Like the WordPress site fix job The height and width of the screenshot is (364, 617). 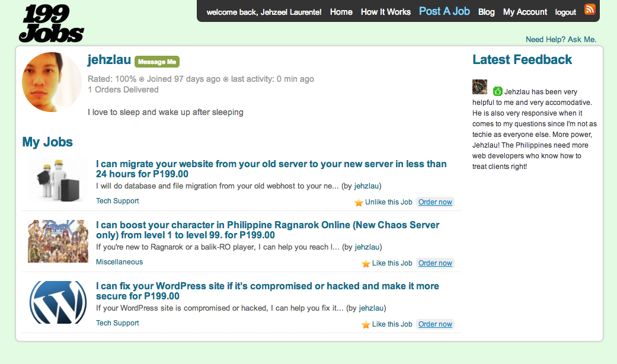(x=392, y=324)
